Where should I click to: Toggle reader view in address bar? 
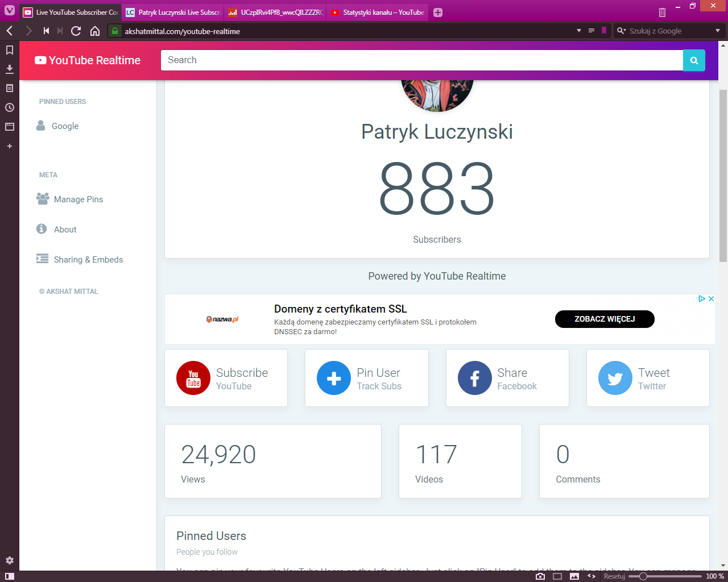(x=591, y=31)
